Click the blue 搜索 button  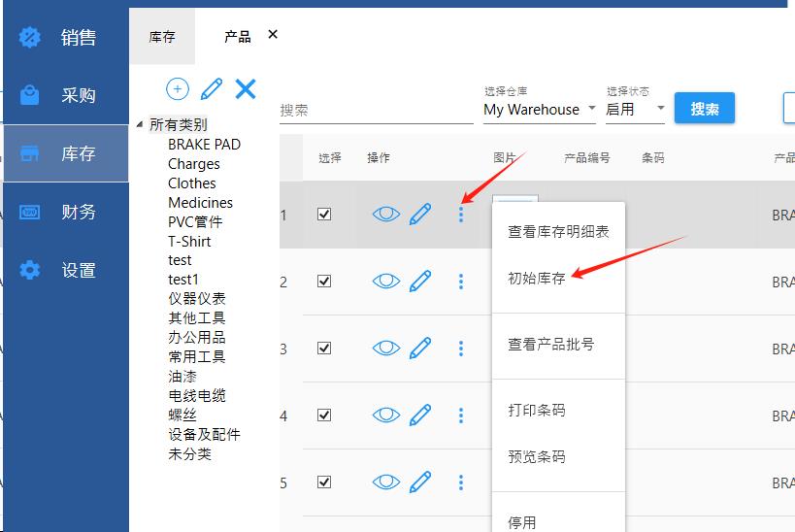pyautogui.click(x=705, y=109)
